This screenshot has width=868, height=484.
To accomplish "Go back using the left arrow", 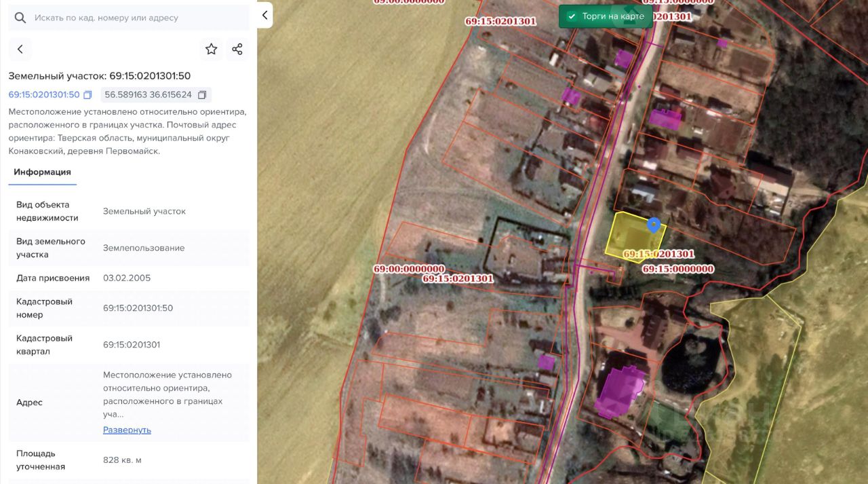I will [20, 49].
